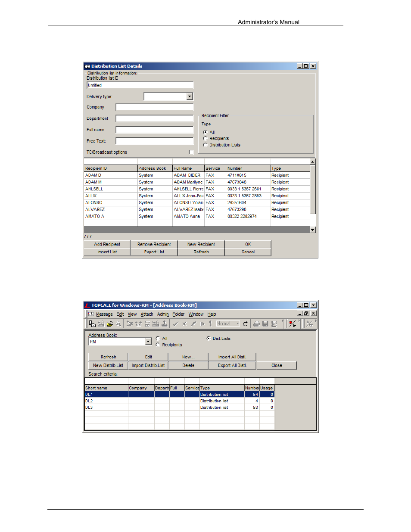Open the Folder menu
This screenshot has height=532, width=411.
coord(178,314)
